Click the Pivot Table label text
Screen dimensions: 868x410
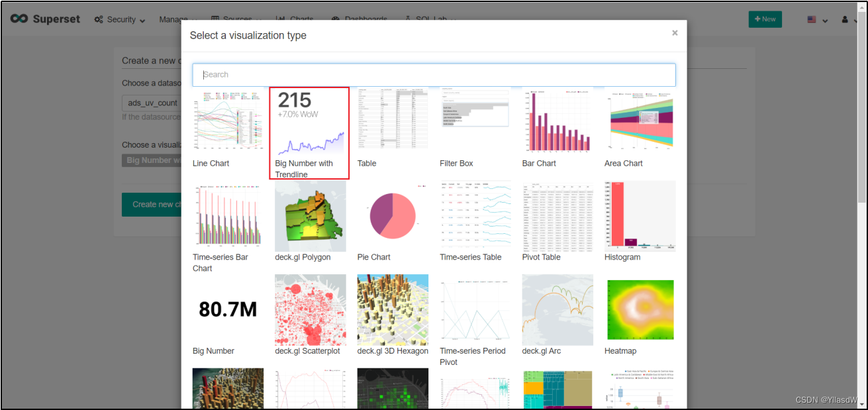pyautogui.click(x=541, y=257)
